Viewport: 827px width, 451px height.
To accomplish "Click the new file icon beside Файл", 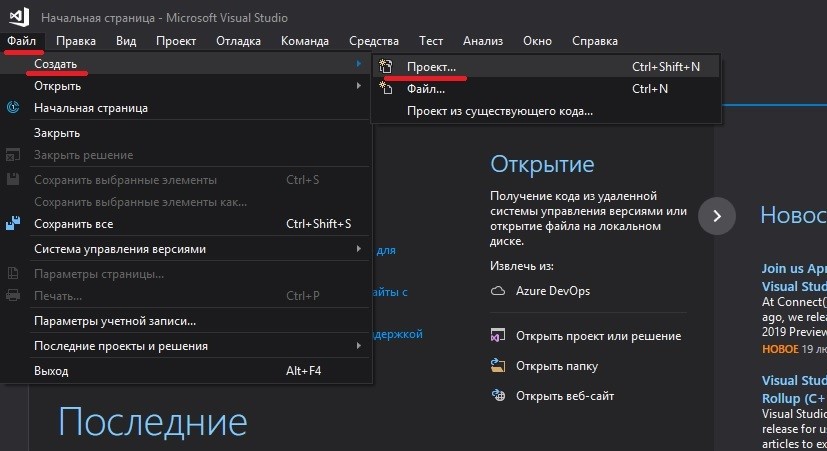I will click(386, 89).
